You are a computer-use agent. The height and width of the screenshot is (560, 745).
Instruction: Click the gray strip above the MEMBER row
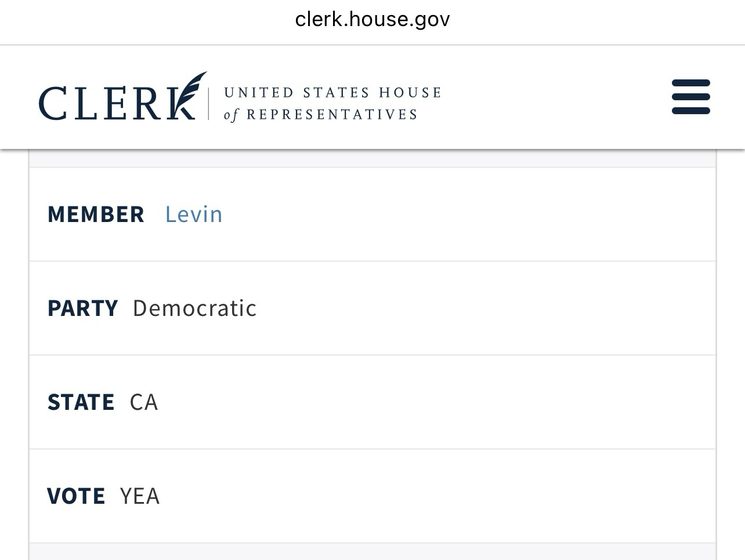tap(372, 158)
